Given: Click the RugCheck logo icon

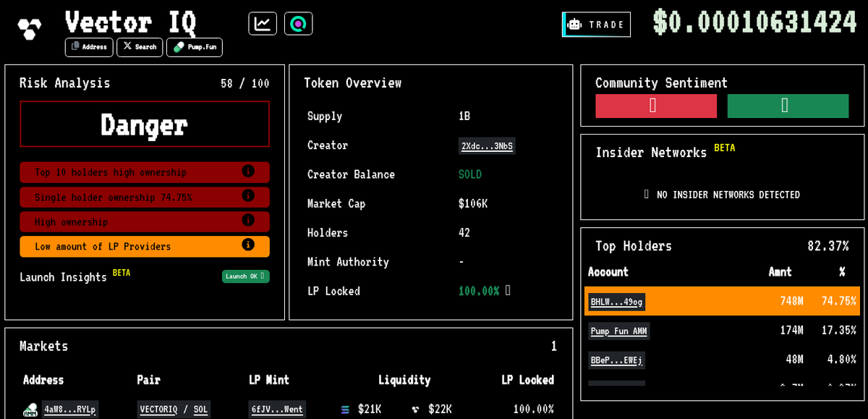Looking at the screenshot, I should point(30,29).
